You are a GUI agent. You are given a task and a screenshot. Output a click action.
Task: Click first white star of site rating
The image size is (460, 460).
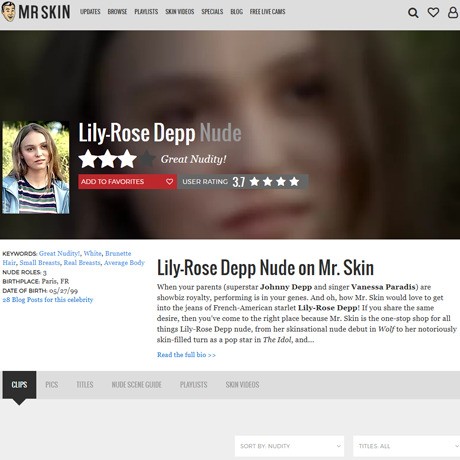89,159
